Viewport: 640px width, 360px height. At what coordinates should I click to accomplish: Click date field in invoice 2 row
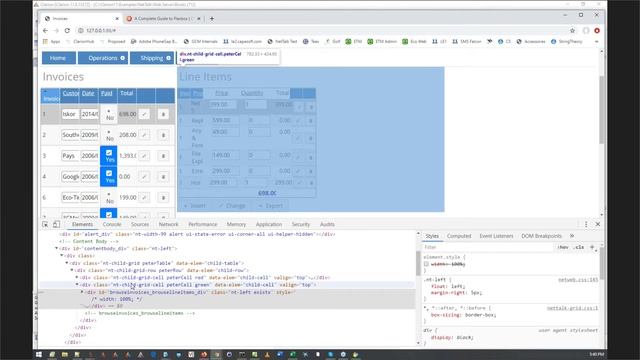tap(89, 135)
